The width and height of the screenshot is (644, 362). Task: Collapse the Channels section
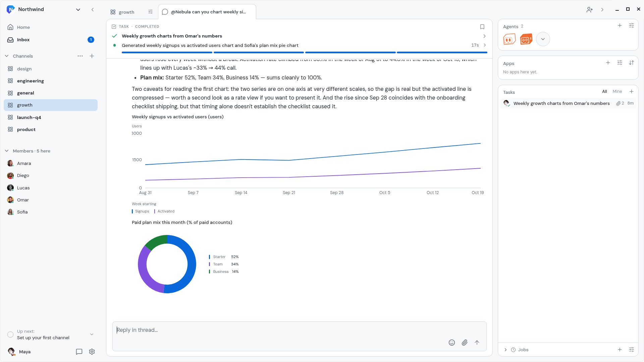point(7,56)
